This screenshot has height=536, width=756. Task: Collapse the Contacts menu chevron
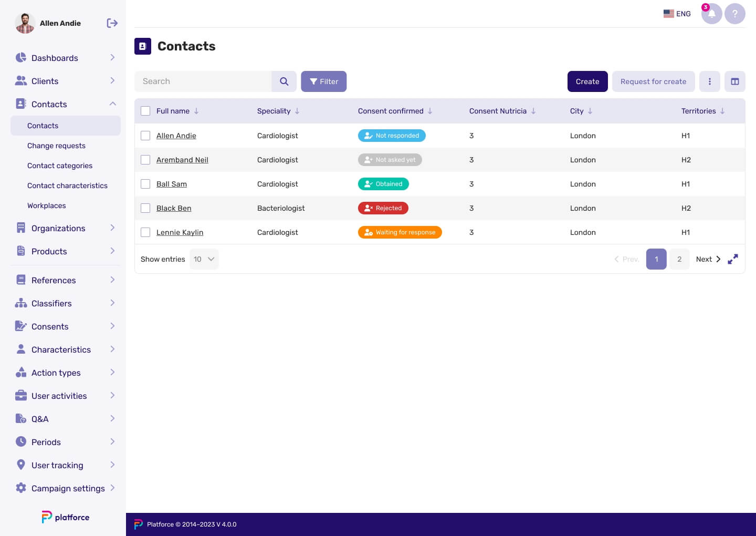pos(112,104)
